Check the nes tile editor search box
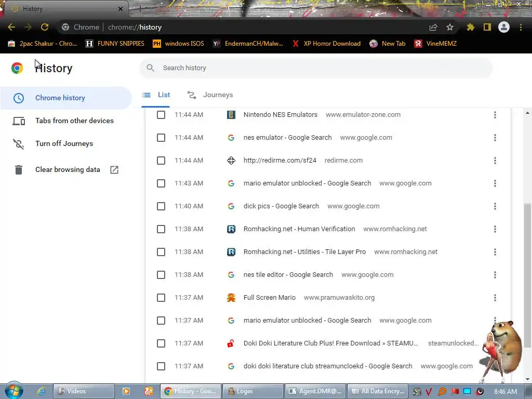Image resolution: width=532 pixels, height=399 pixels. [161, 275]
